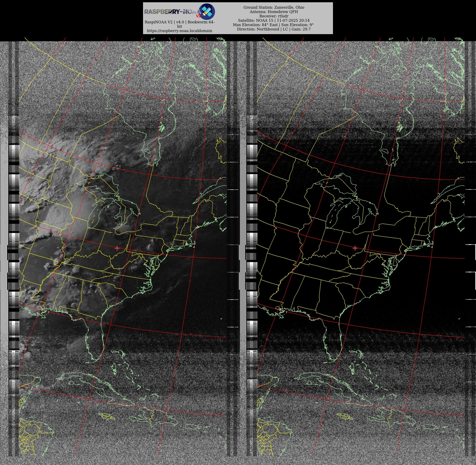The image size is (476, 465).
Task: Open the raspberry-noaa.localdomain URL
Action: pyautogui.click(x=179, y=31)
